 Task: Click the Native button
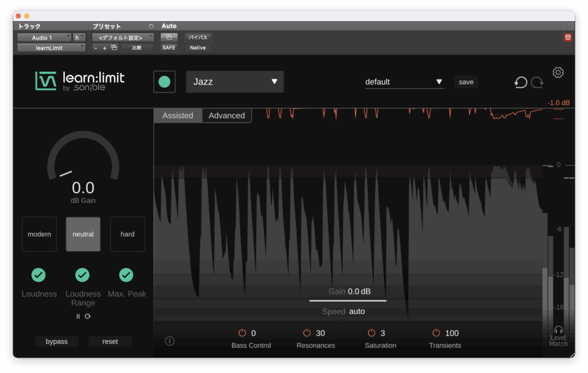(198, 48)
